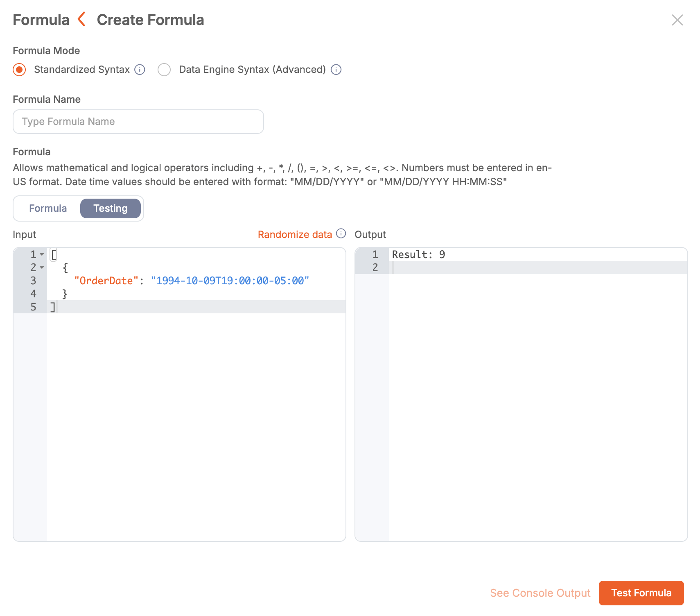Switch to the Formula tab
700x616 pixels.
click(x=48, y=208)
